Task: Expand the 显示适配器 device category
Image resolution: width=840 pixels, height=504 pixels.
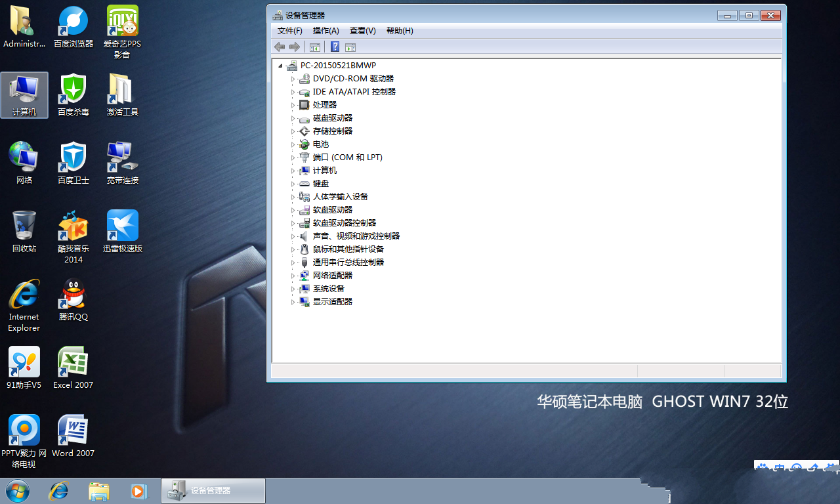Action: click(293, 302)
